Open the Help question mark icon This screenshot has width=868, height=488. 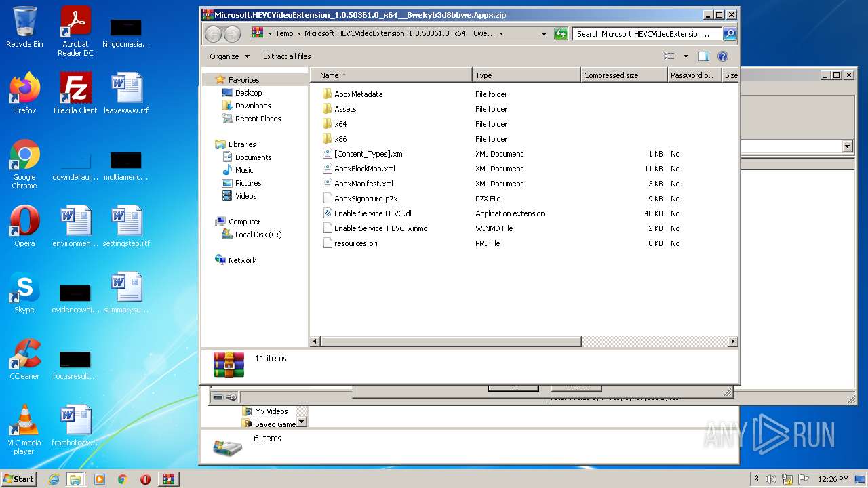723,56
